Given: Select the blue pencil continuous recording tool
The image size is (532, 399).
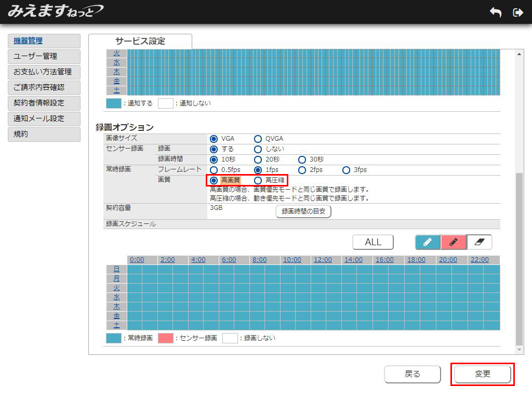Looking at the screenshot, I should [x=428, y=242].
